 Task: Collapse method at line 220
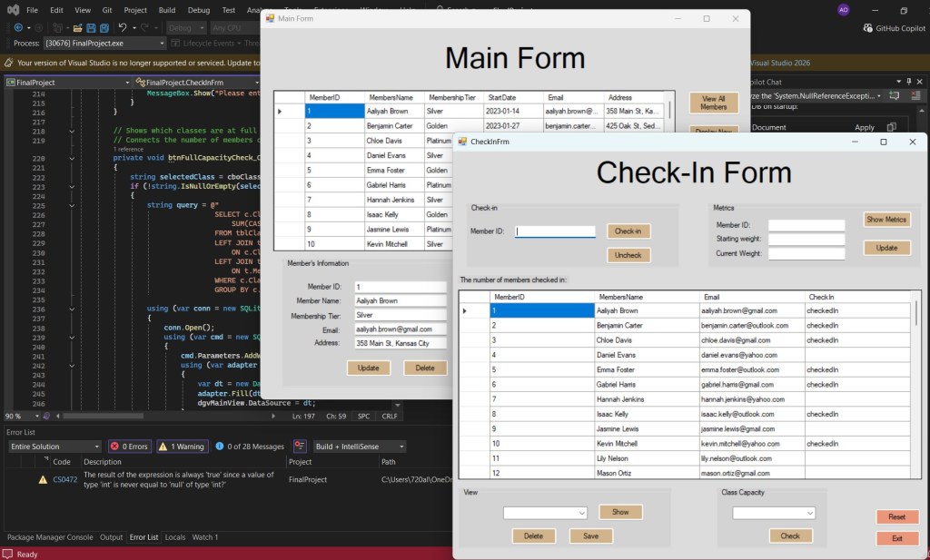click(x=72, y=159)
